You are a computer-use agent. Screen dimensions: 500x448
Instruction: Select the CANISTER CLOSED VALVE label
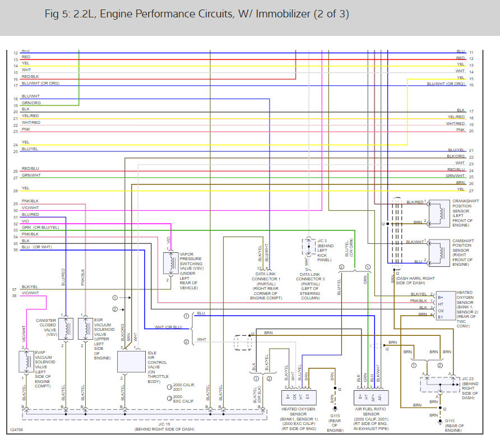click(x=47, y=327)
